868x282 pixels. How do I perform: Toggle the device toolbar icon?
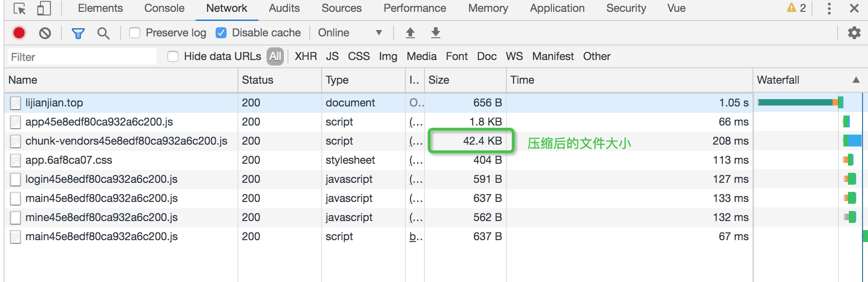pos(44,8)
